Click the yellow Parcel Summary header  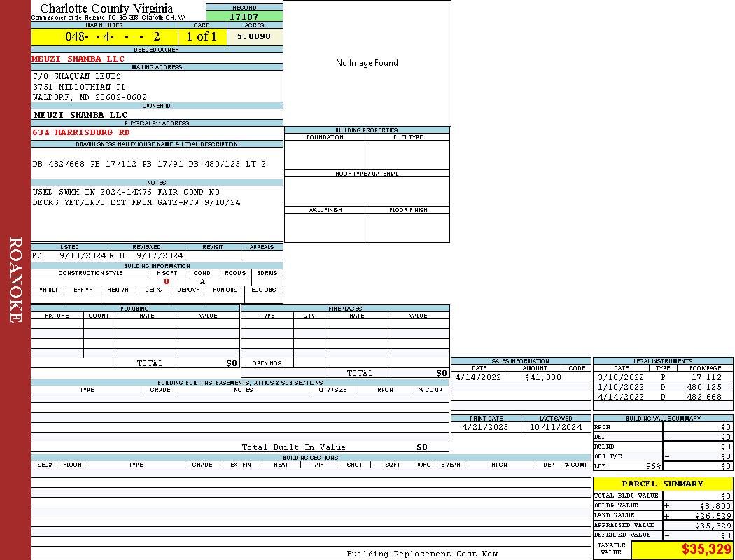(x=662, y=484)
